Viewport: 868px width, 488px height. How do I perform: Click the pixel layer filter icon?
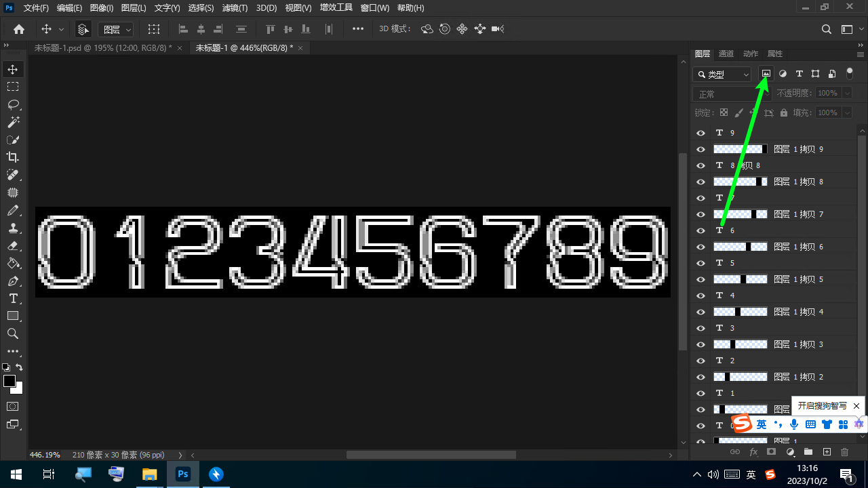[x=766, y=74]
